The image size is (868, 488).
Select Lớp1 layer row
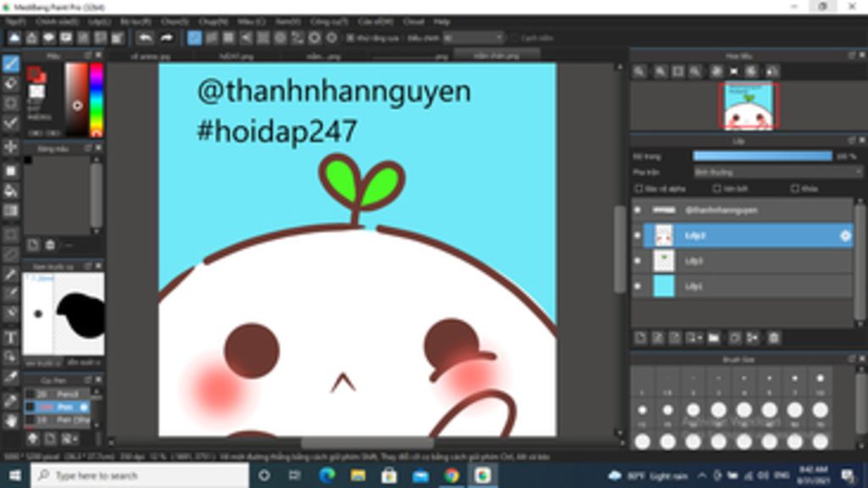742,286
